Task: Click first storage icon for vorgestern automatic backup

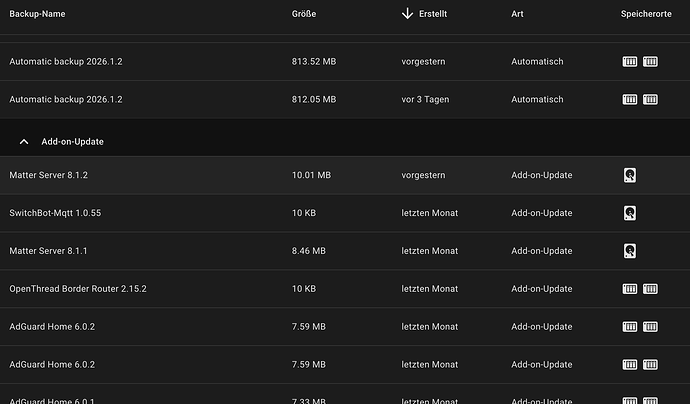Action: (630, 62)
